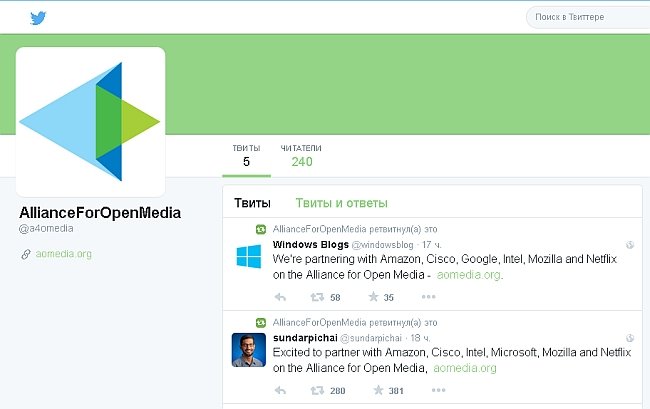Open more options on sundarpichai tweet
The image size is (650, 409).
click(438, 390)
